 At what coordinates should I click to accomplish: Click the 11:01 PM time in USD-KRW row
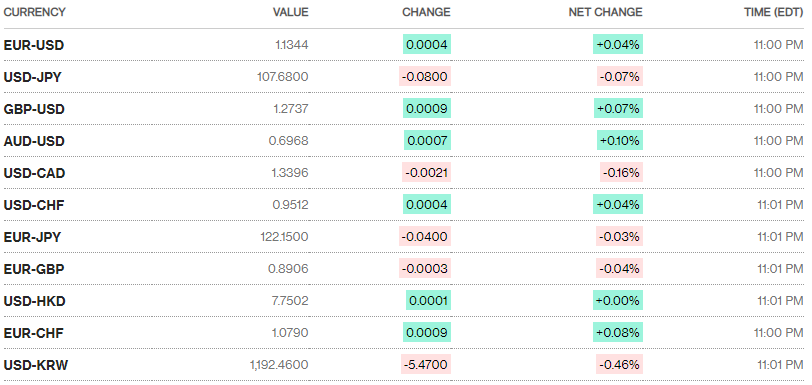[x=780, y=365]
